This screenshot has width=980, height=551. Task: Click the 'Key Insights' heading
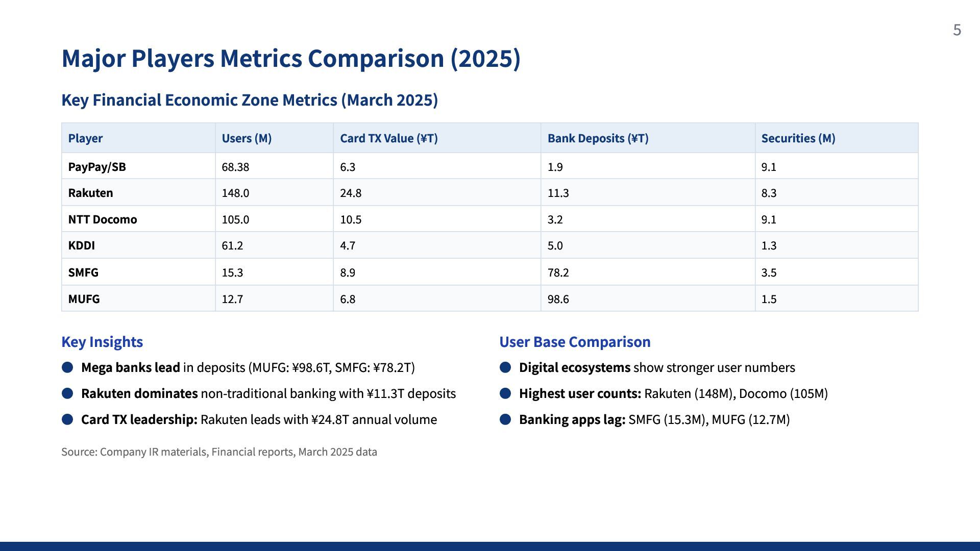[x=102, y=342]
